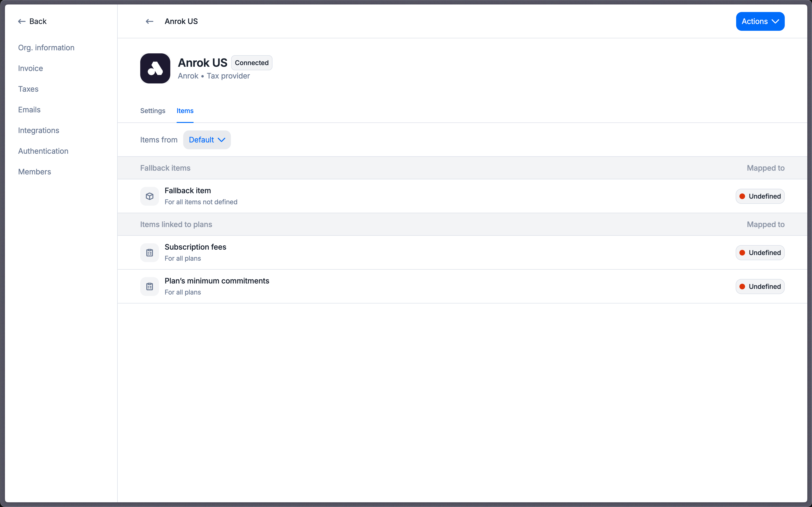812x507 pixels.
Task: Open the Actions dropdown button
Action: (x=760, y=21)
